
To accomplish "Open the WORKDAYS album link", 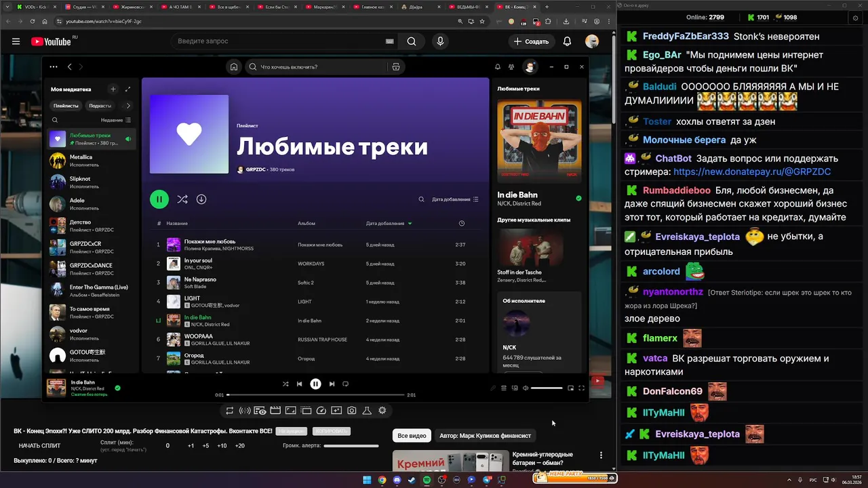I will (311, 264).
